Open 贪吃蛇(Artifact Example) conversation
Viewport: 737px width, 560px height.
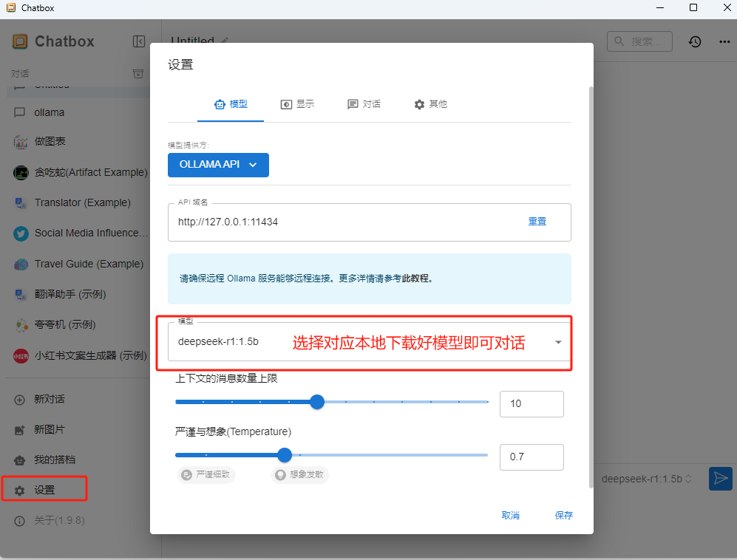coord(79,173)
